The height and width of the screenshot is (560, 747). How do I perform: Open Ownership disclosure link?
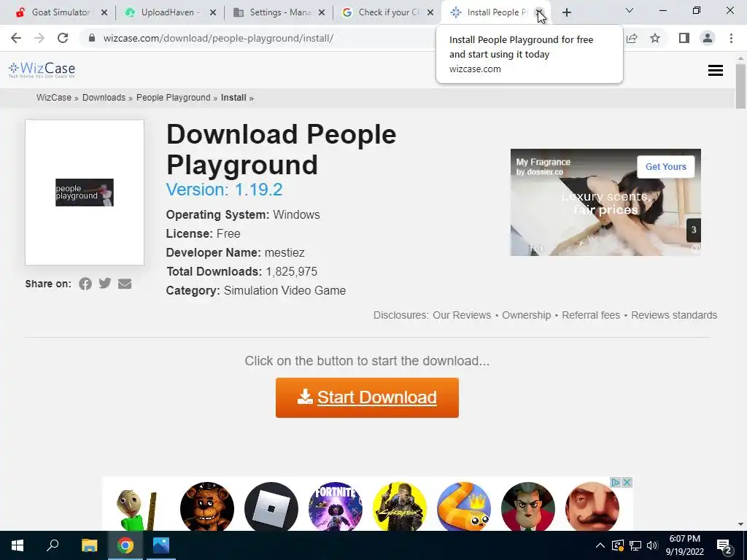coord(527,315)
